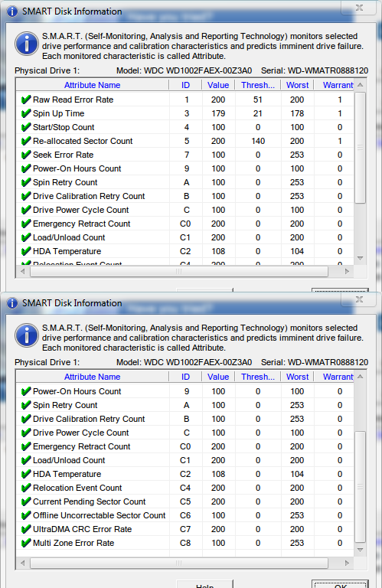Screen dimensions: 382x588
Task: Select the Spin Up Time attribute name
Action: pos(58,113)
